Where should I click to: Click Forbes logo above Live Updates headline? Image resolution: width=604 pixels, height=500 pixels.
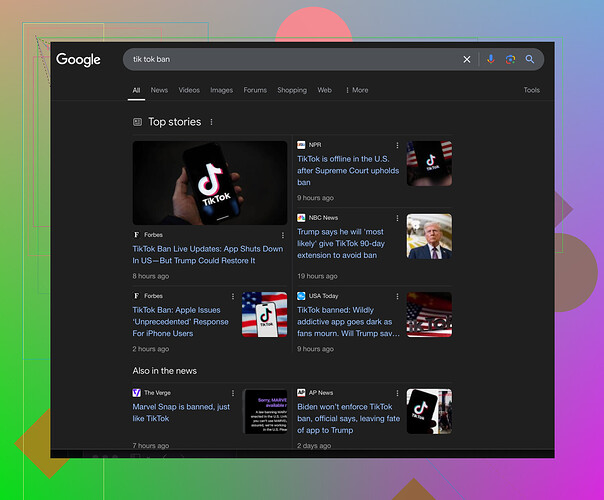coord(136,235)
